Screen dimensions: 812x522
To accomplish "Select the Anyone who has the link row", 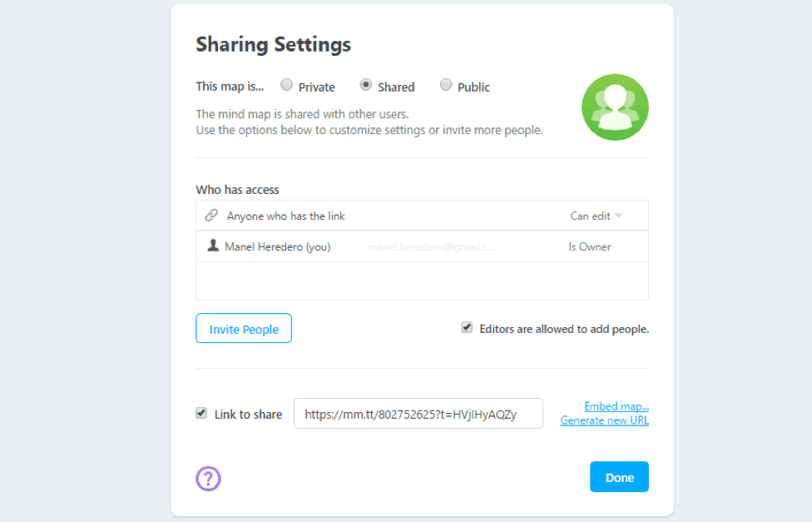I will (x=374, y=216).
